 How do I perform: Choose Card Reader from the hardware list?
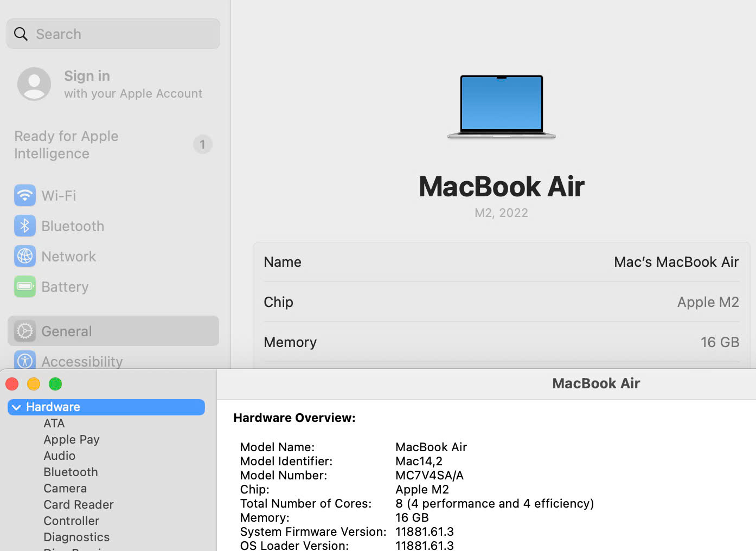pos(79,504)
